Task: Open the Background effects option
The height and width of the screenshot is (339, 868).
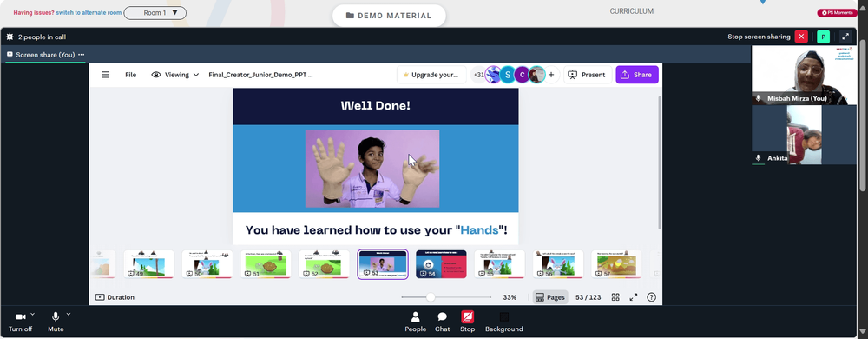Action: pos(503,322)
